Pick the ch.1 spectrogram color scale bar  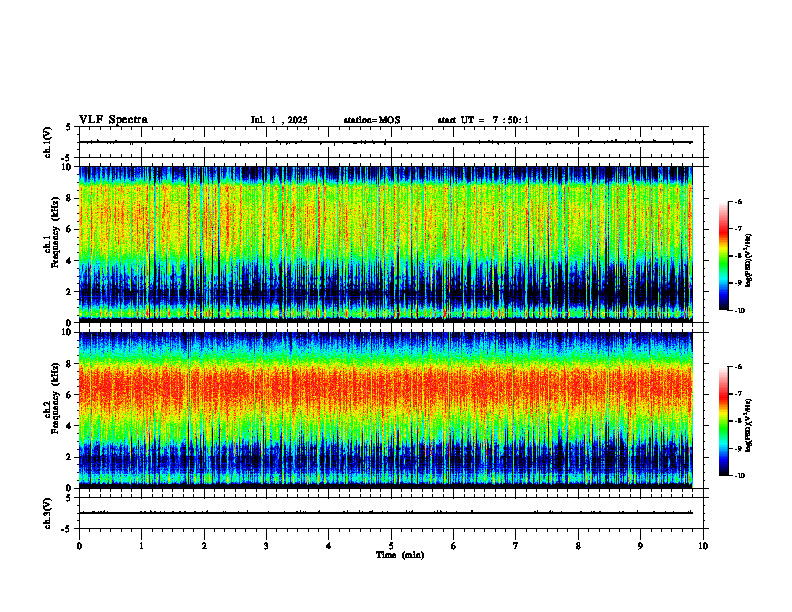tap(724, 256)
